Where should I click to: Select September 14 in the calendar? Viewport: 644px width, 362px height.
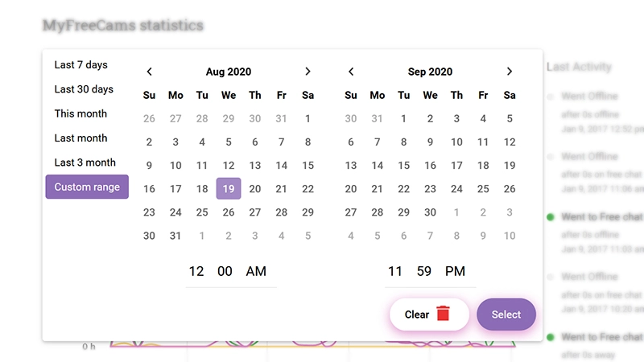pos(377,166)
